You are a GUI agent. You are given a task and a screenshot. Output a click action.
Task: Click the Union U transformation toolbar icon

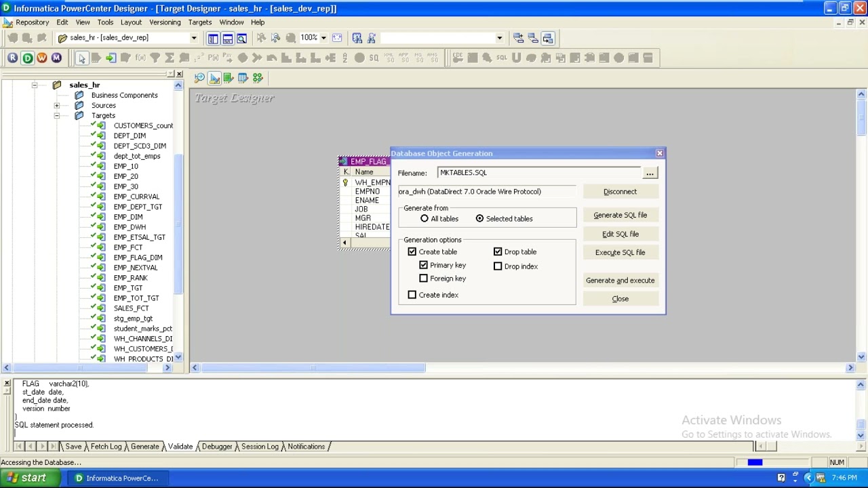pos(517,58)
